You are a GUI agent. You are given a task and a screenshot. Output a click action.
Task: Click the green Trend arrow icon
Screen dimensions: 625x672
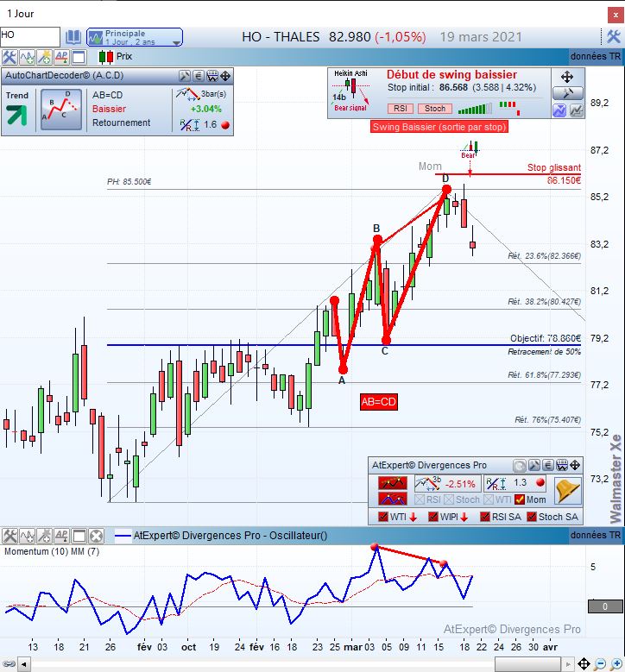click(x=16, y=116)
